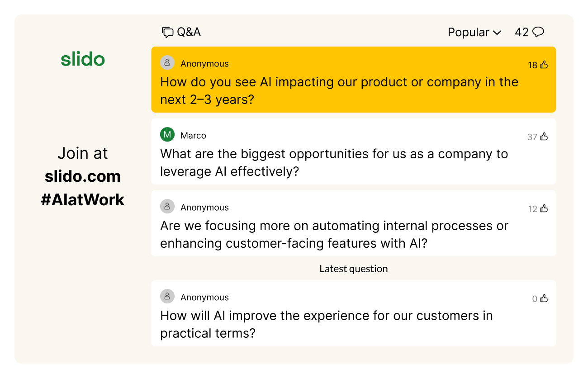Click anonymous avatar on the latest question
This screenshot has height=378, width=588.
(167, 297)
